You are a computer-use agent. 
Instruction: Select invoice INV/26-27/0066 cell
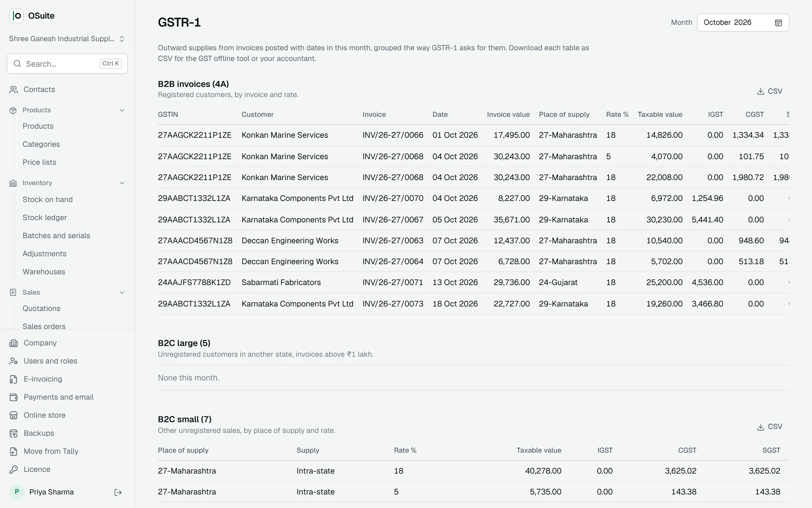pos(393,135)
